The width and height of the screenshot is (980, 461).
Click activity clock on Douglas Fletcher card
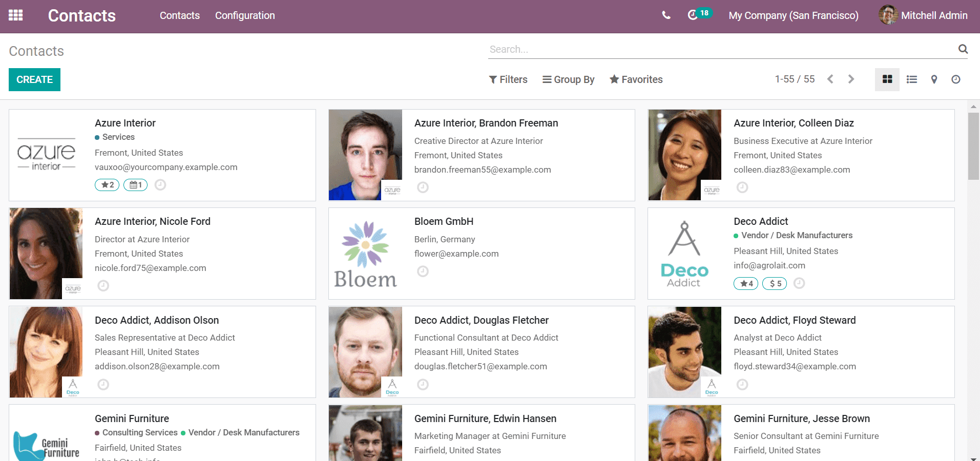pyautogui.click(x=423, y=385)
